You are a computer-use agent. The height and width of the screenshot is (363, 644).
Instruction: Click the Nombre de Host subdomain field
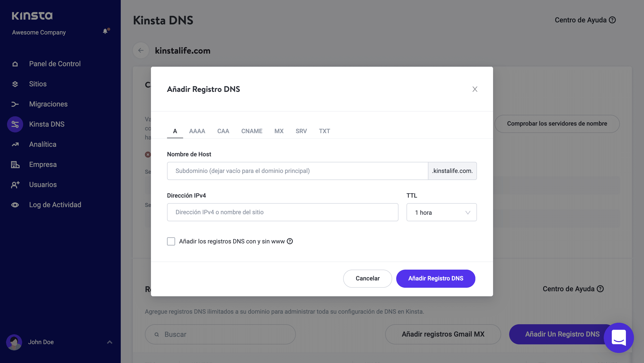pos(297,171)
